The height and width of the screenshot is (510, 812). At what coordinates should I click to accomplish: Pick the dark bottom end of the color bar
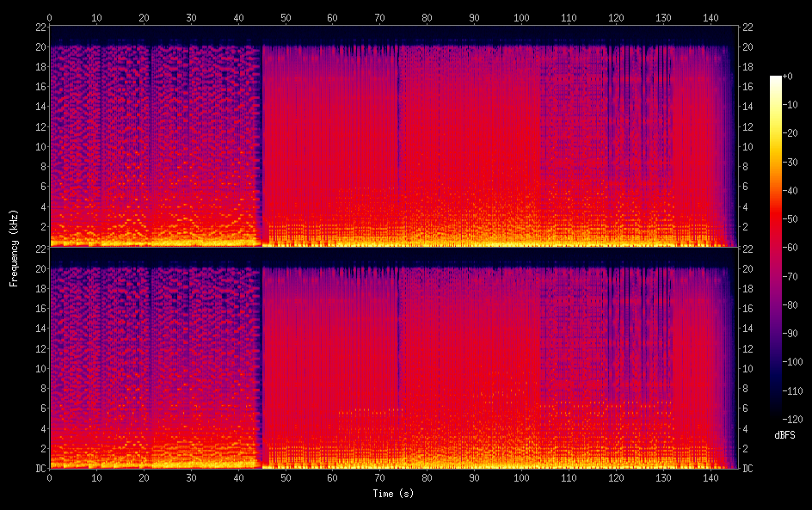coord(776,415)
